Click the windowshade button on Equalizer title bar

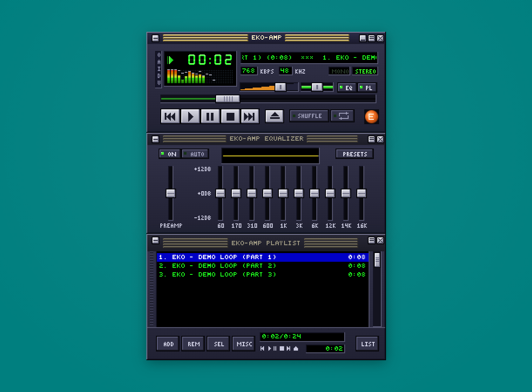pyautogui.click(x=372, y=139)
